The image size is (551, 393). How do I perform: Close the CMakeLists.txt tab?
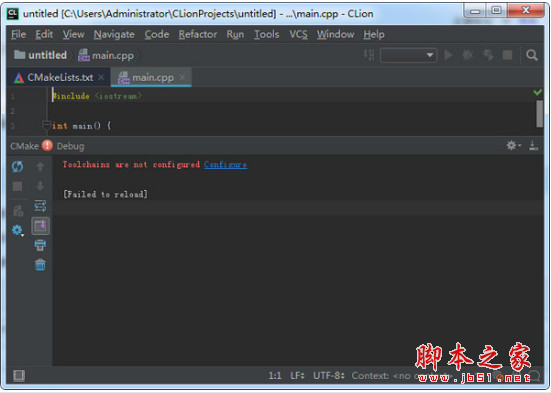[x=101, y=77]
